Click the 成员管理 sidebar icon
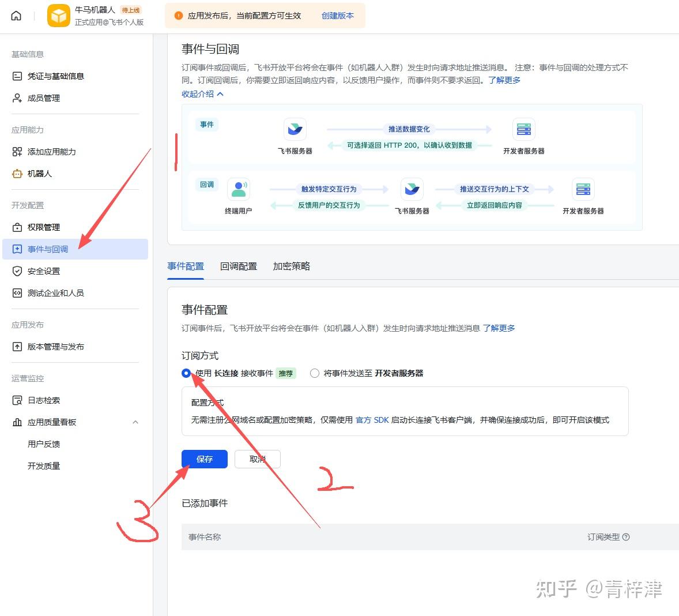This screenshot has width=679, height=616. (x=17, y=98)
